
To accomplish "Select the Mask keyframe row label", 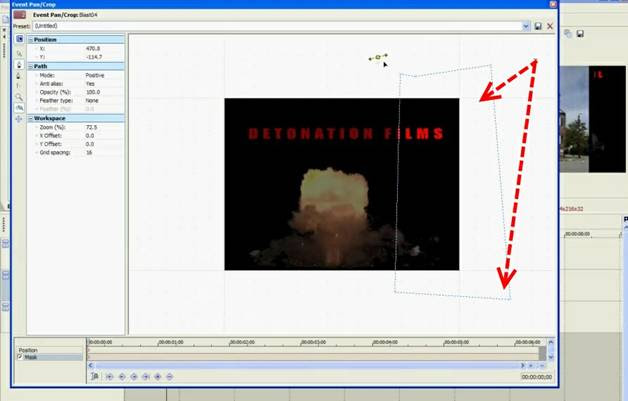I will pyautogui.click(x=31, y=357).
